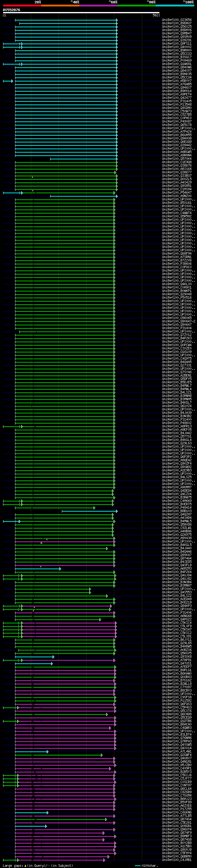197x868 pixels.
Task: Click label UniRef100_B4MWL5
Action: click(177, 521)
